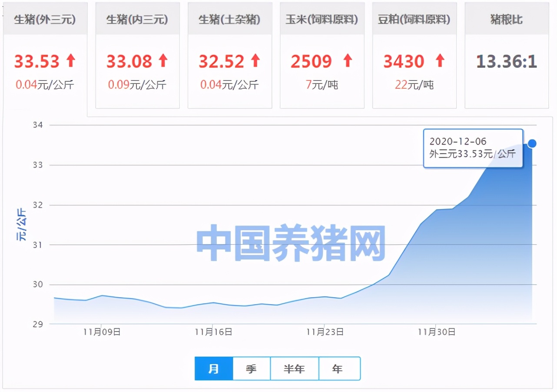Click the 11月09日 axis label
The image size is (557, 392).
(101, 332)
